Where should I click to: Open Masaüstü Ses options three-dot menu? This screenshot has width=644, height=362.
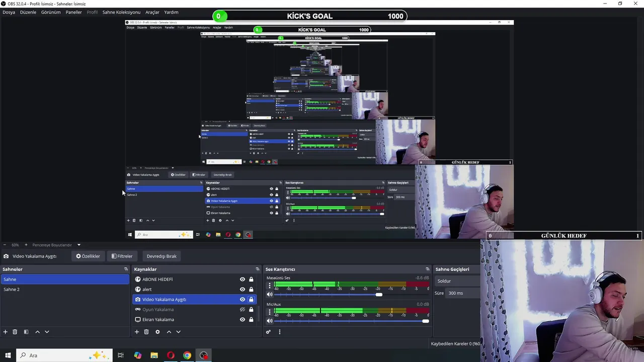tap(270, 286)
